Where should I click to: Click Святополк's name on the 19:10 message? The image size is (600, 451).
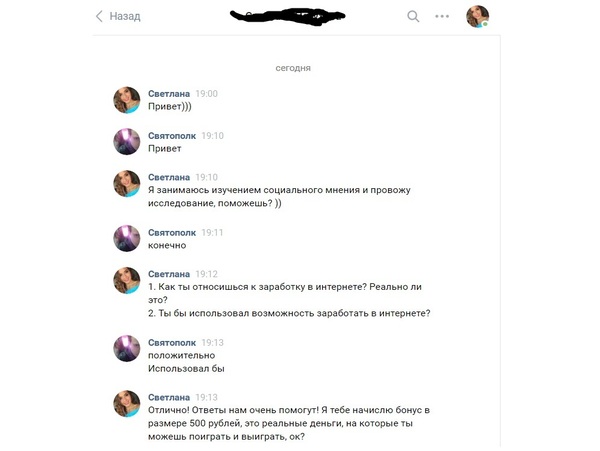click(x=172, y=136)
